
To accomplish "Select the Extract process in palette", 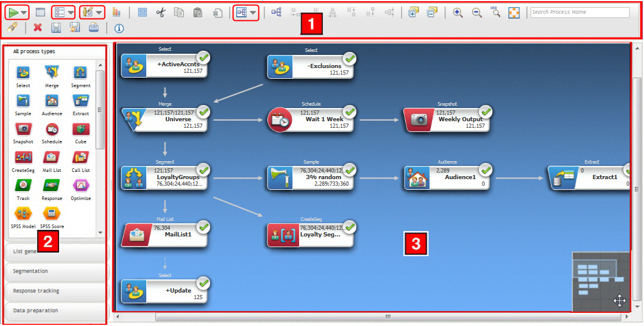I will (x=81, y=105).
